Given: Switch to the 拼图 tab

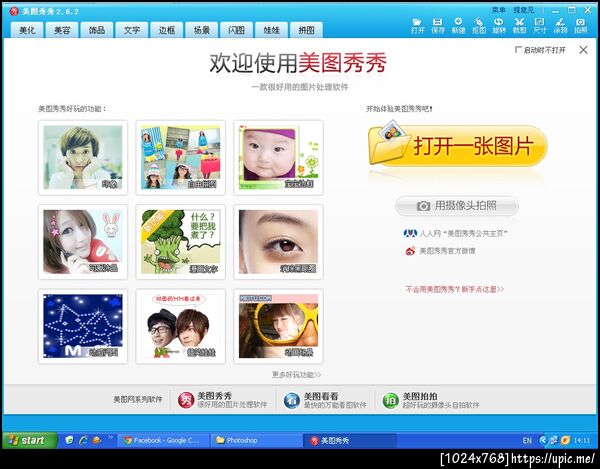Looking at the screenshot, I should (x=306, y=30).
